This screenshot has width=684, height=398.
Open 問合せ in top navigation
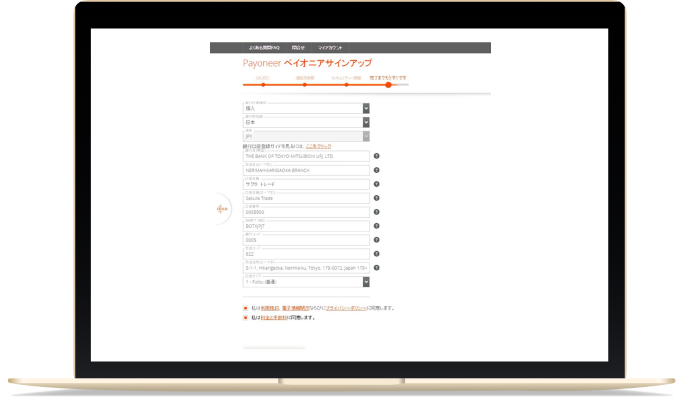[x=298, y=48]
